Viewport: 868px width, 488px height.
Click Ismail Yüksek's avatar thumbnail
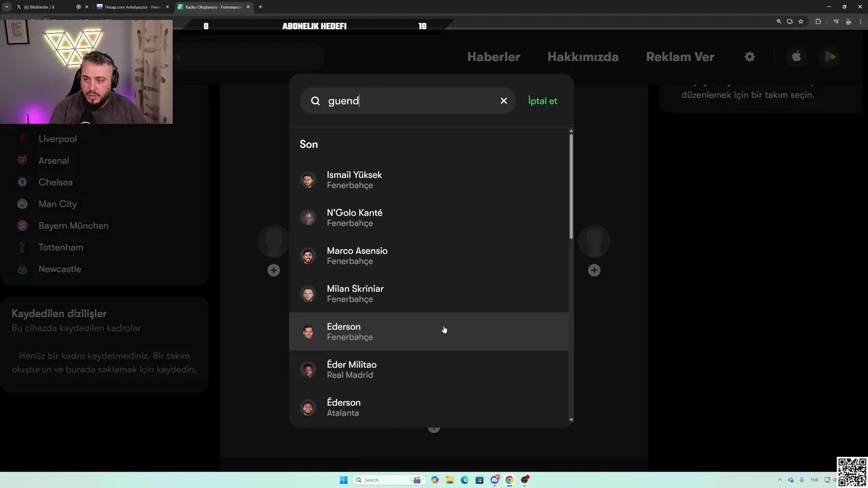click(308, 180)
